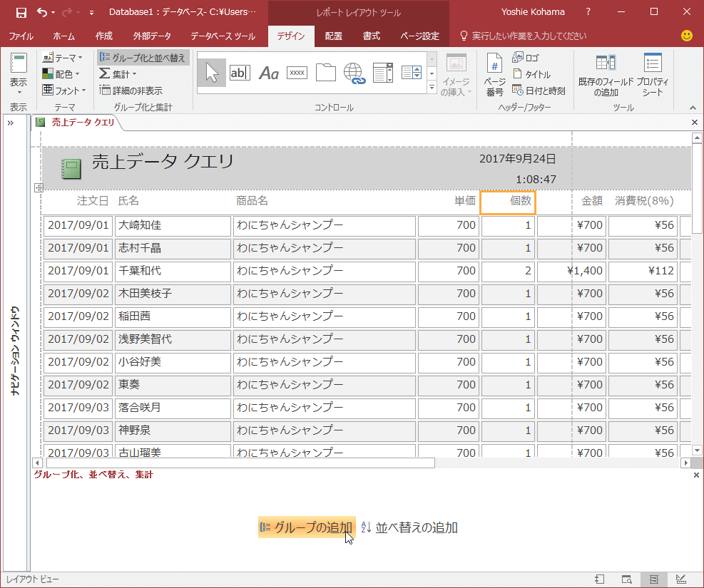
Task: Open the undo history dropdown arrow
Action: 53,13
